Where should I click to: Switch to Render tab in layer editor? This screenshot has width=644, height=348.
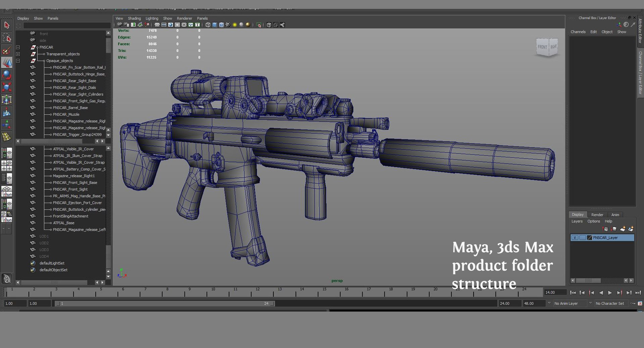click(x=597, y=215)
